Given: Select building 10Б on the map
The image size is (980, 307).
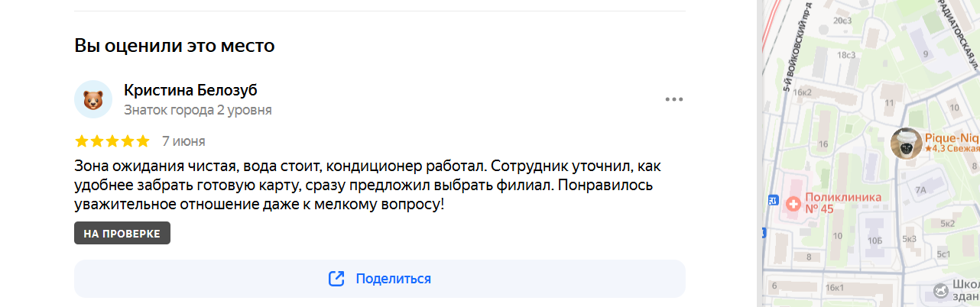Looking at the screenshot, I should pos(875,241).
